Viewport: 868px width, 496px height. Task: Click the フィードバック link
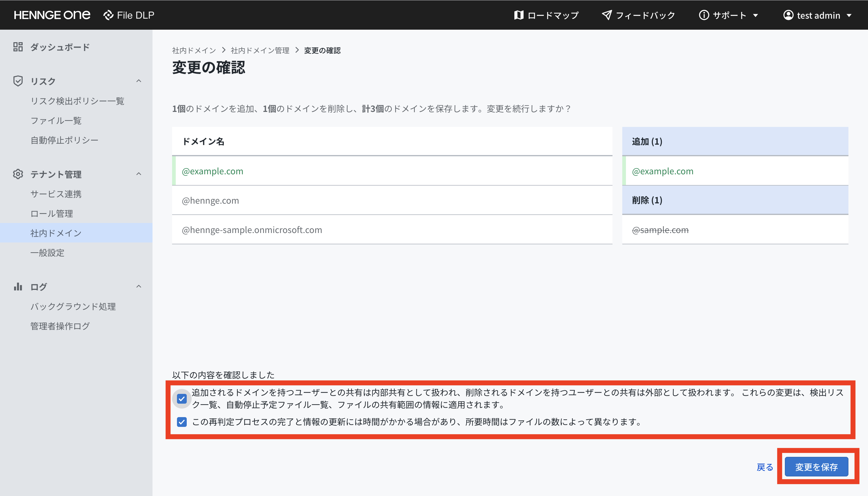tap(638, 15)
